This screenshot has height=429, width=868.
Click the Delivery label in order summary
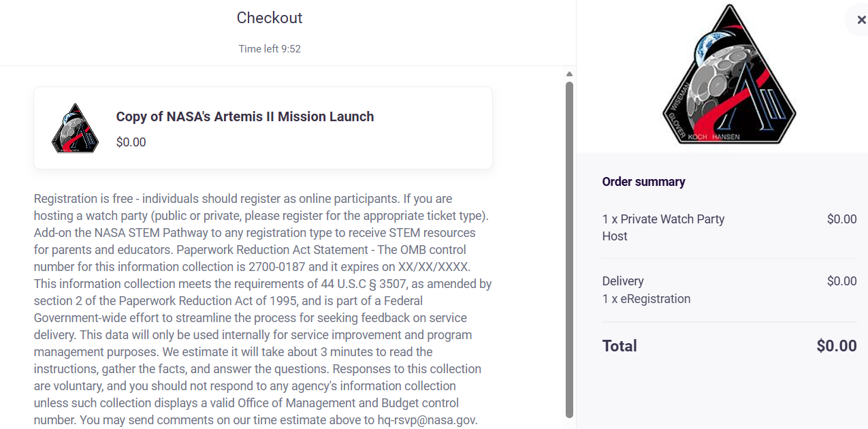pyautogui.click(x=623, y=281)
